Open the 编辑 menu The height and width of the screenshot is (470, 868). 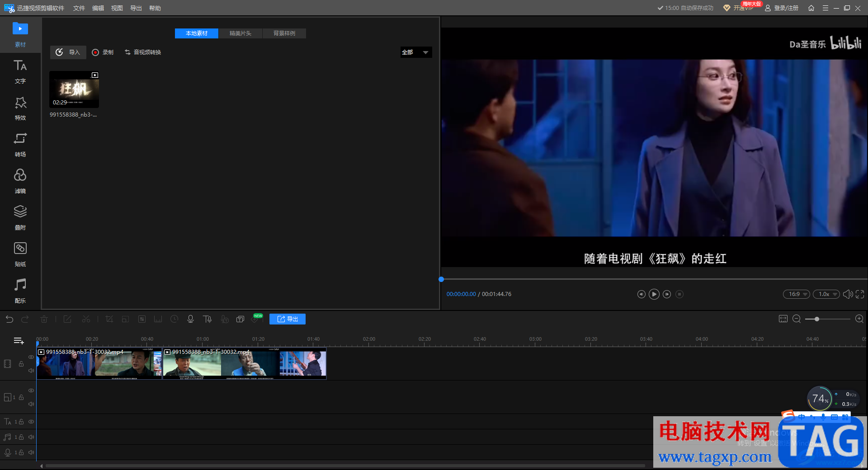pos(98,8)
